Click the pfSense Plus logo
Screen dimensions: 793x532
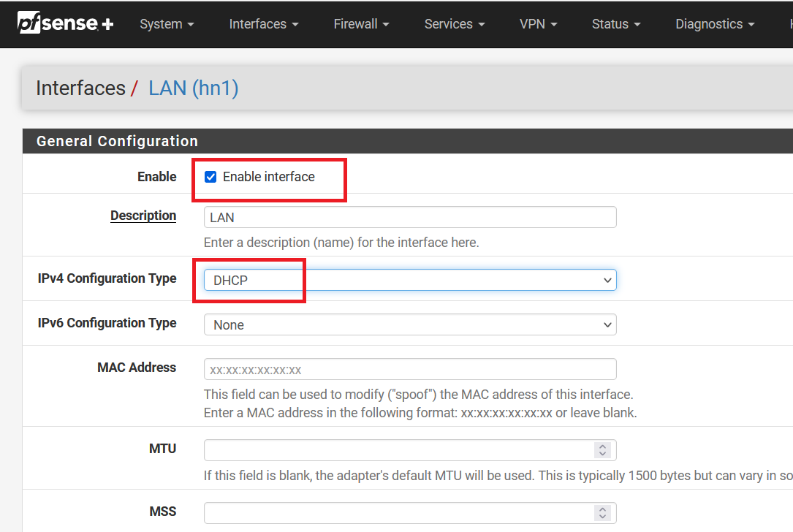click(66, 23)
